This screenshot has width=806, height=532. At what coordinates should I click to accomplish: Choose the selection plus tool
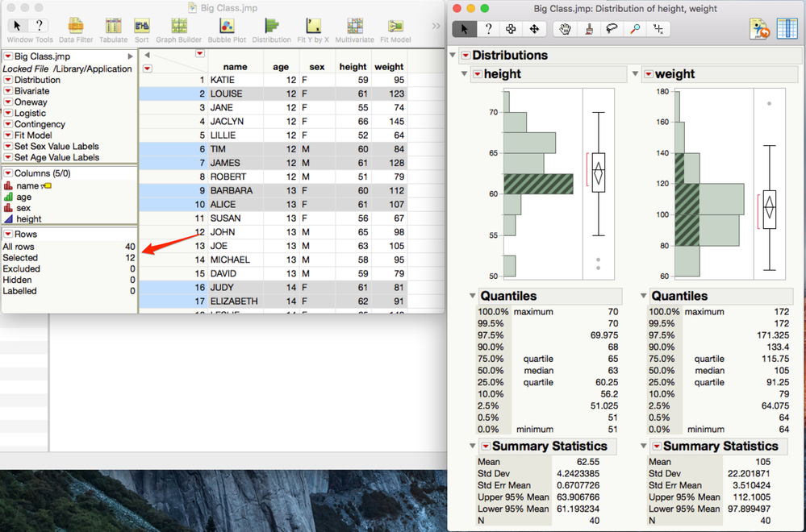point(511,29)
